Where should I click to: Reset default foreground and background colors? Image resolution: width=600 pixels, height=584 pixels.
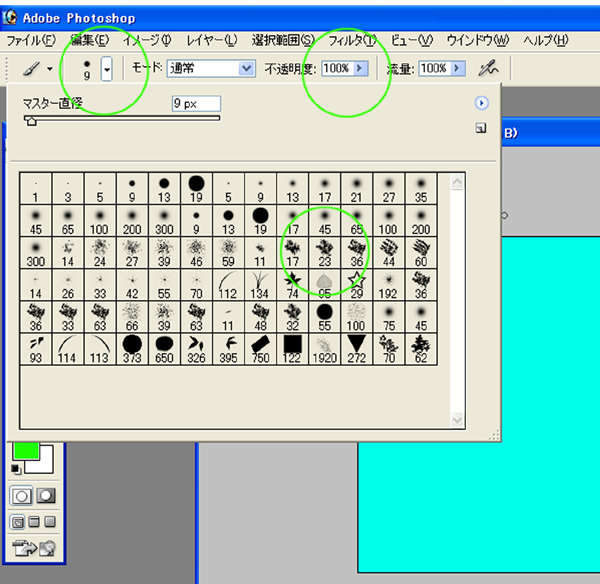click(16, 469)
